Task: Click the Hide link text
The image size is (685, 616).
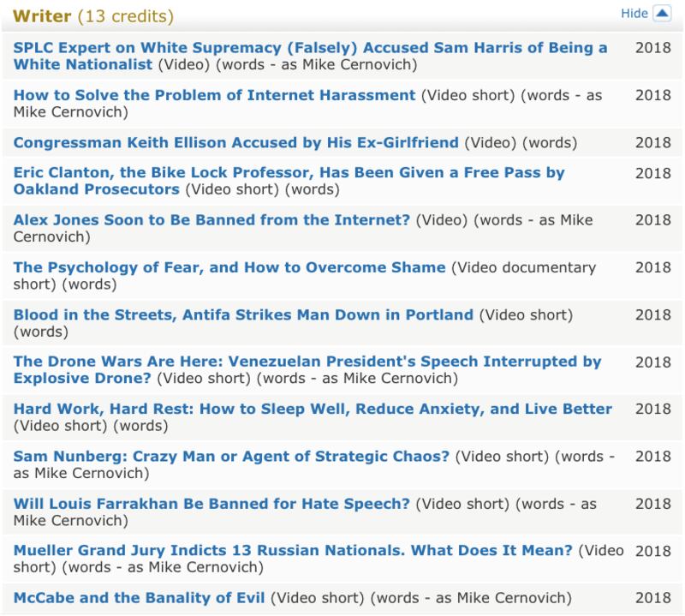Action: 634,14
